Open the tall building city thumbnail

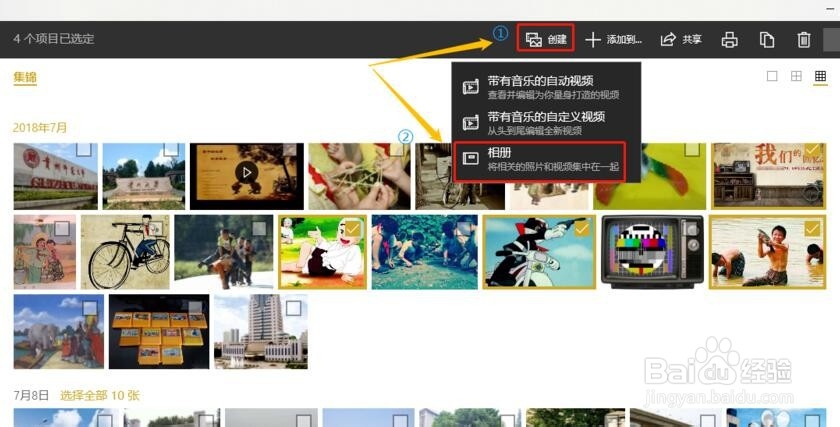tap(261, 332)
